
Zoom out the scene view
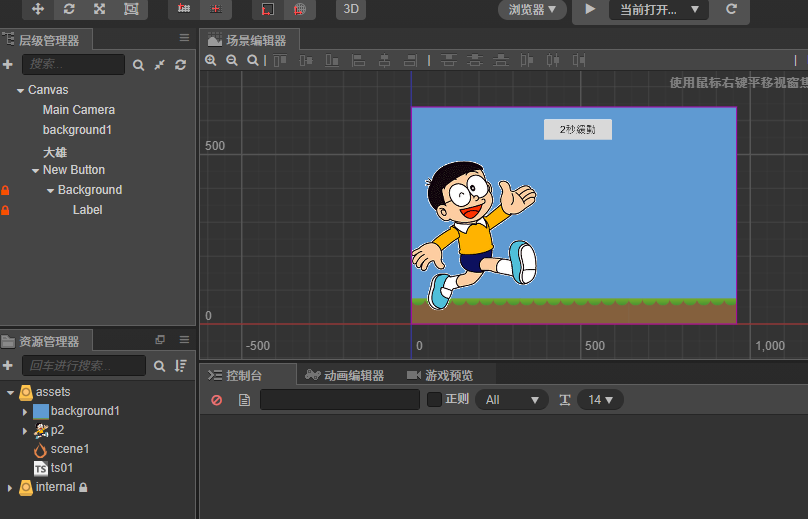coord(232,60)
